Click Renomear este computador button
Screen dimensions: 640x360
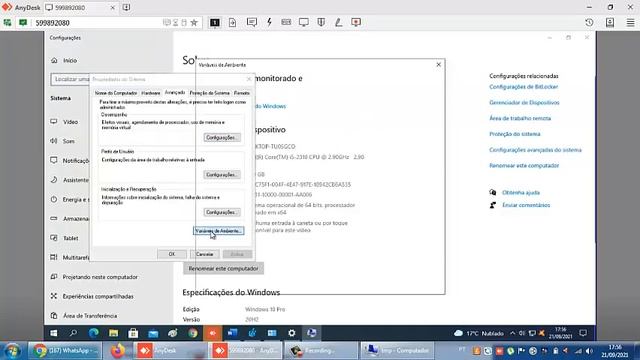coord(223,269)
